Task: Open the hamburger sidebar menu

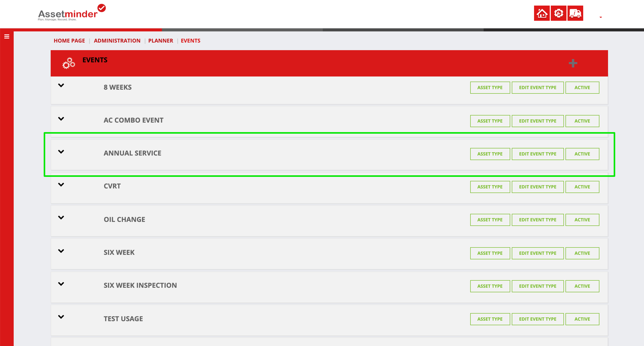Action: [x=7, y=36]
